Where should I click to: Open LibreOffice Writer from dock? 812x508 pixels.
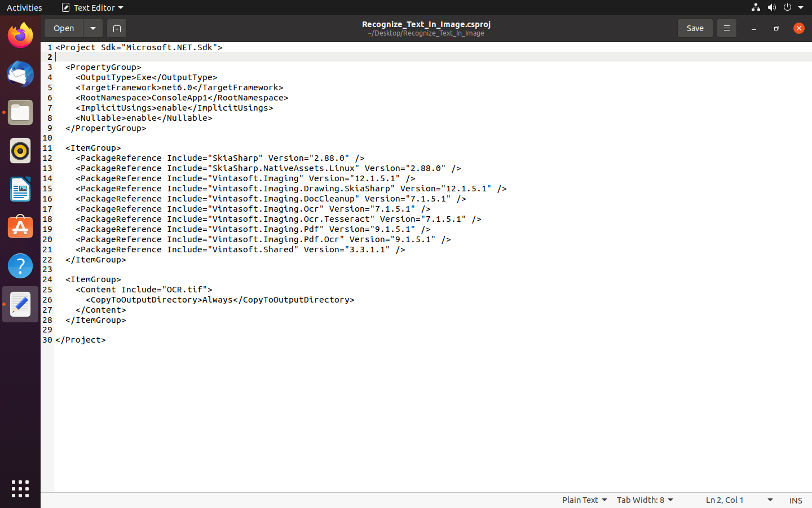tap(20, 190)
